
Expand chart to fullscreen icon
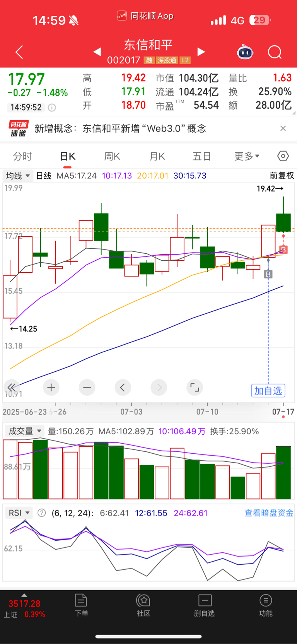tap(195, 387)
